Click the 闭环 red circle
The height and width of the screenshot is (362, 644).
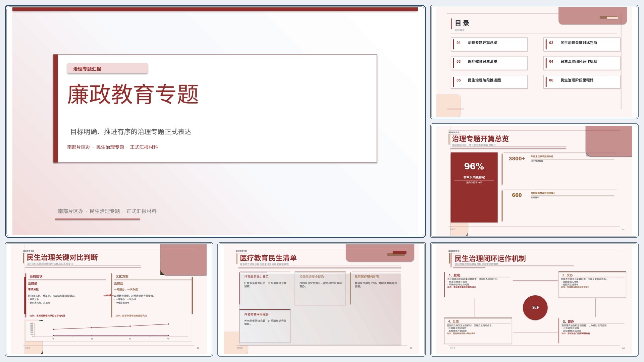click(x=535, y=307)
